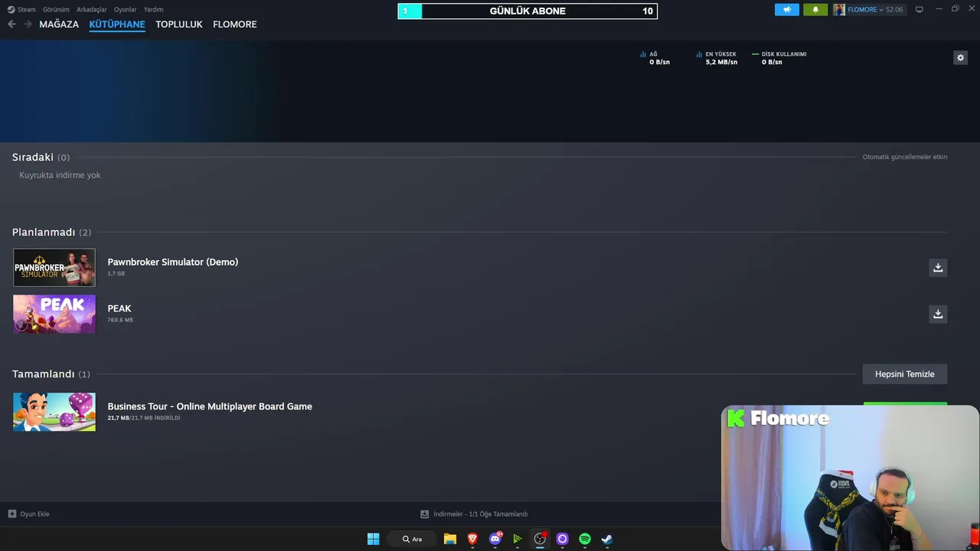Click the back navigation arrow

click(11, 24)
